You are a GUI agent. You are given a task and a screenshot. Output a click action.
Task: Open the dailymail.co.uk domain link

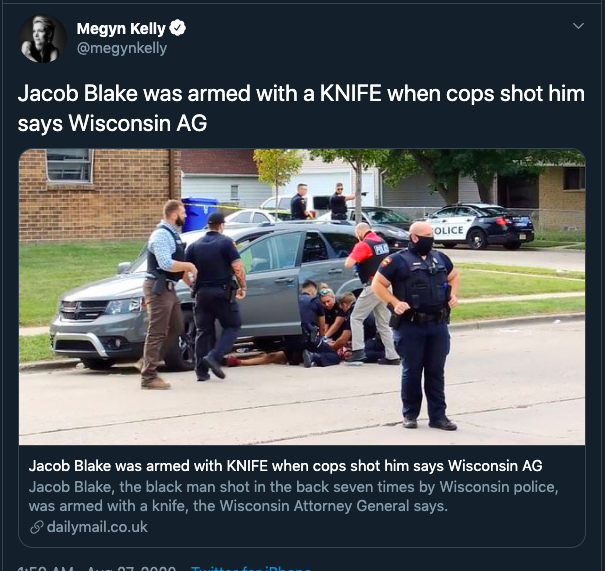pos(97,527)
